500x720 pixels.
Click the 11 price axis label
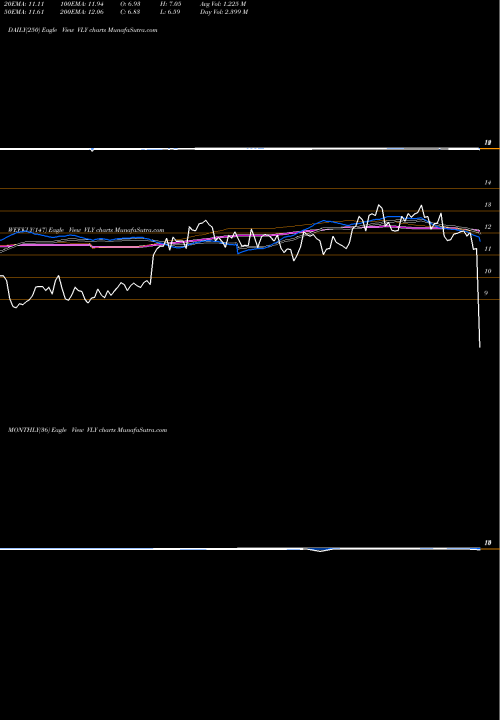pyautogui.click(x=488, y=249)
